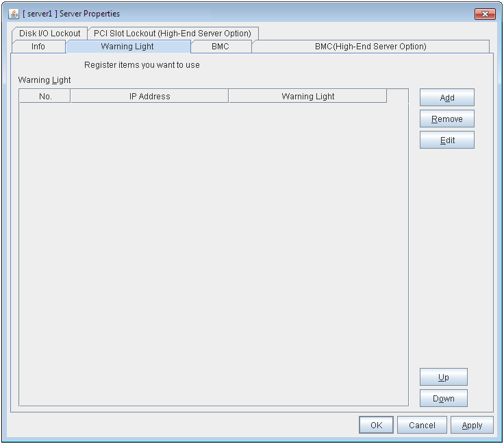Viewport: 504px width, 444px height.
Task: Switch to the Disk I/O Lockout tab
Action: [49, 34]
